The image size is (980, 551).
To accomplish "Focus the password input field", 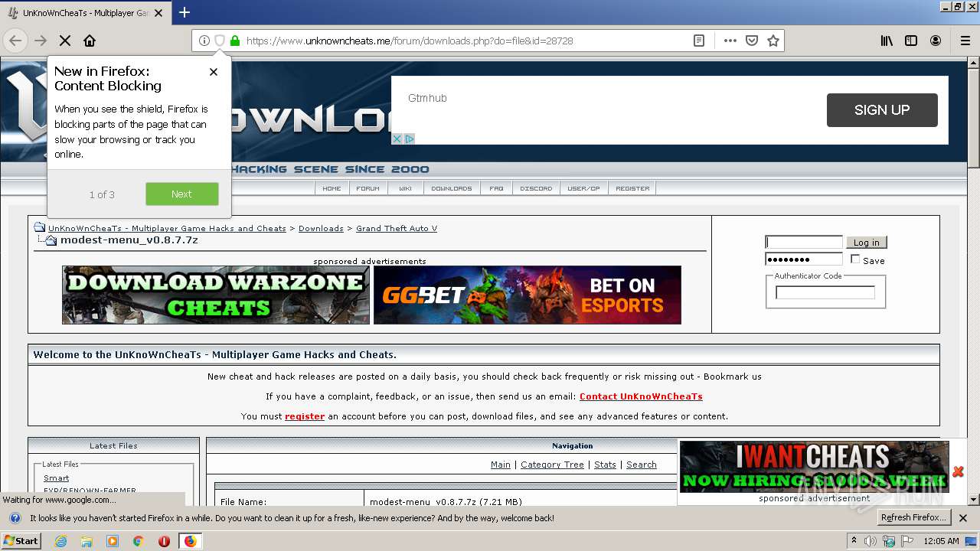I will coord(804,259).
